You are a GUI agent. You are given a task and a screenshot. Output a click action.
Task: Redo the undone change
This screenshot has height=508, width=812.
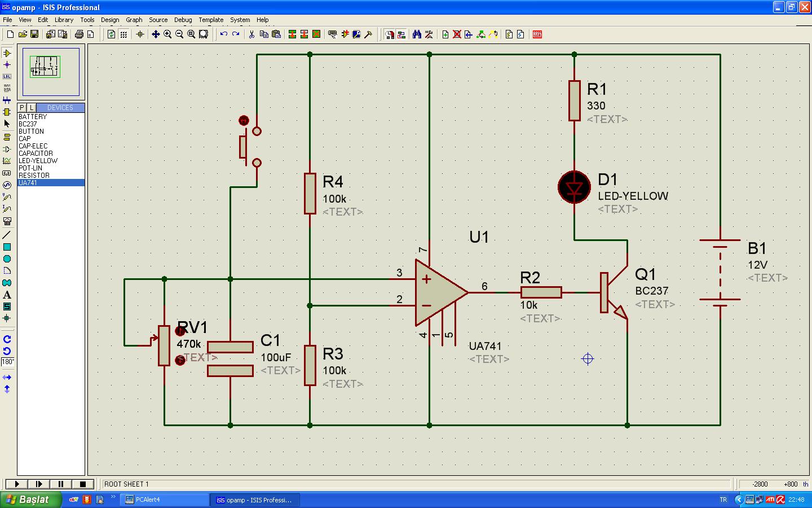(236, 34)
